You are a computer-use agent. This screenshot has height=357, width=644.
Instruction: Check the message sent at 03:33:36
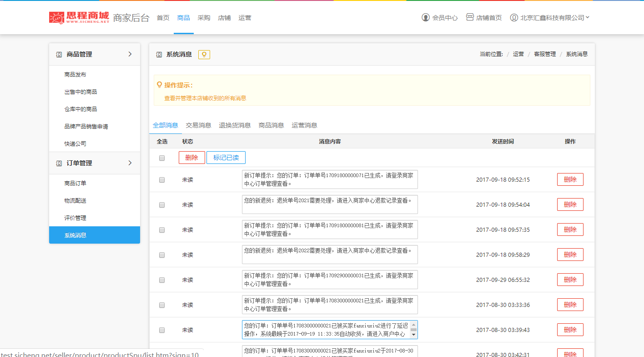click(162, 305)
